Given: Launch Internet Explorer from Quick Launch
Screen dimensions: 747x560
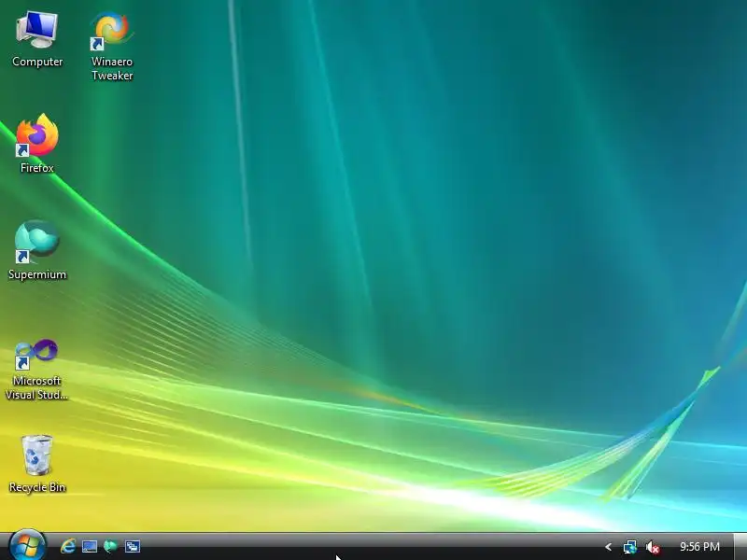Looking at the screenshot, I should click(67, 546).
